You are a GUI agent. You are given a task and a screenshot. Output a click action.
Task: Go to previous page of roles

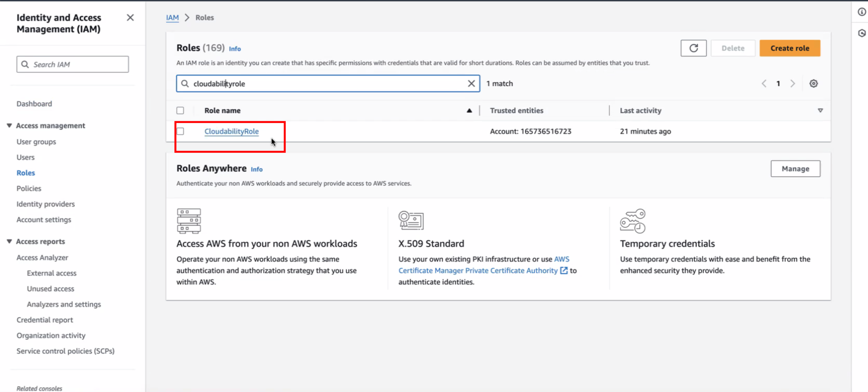coord(764,83)
